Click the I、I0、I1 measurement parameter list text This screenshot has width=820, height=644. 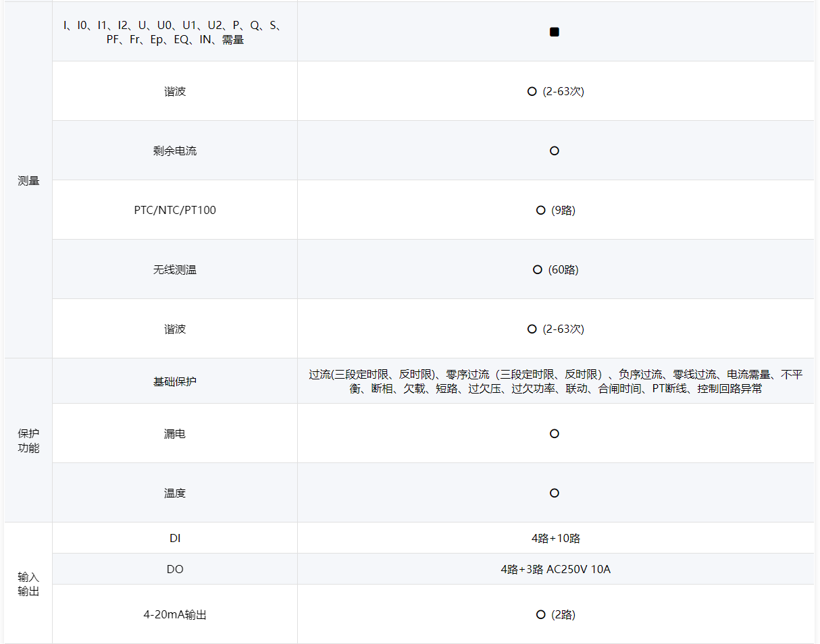[x=175, y=32]
